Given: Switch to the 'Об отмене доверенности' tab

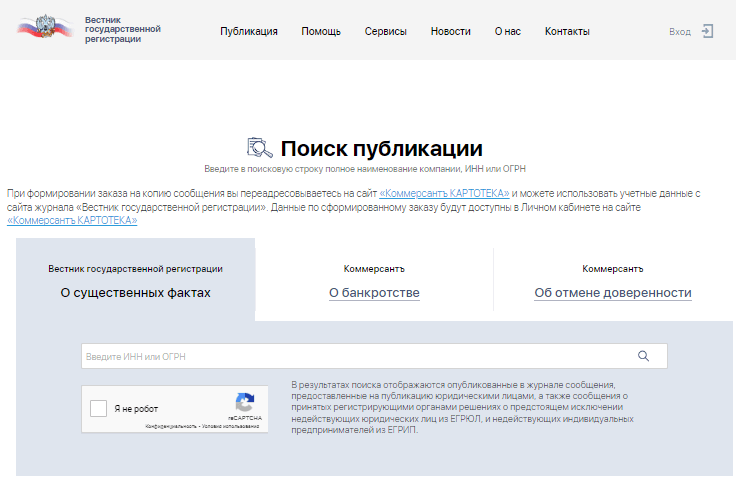Looking at the screenshot, I should (613, 292).
